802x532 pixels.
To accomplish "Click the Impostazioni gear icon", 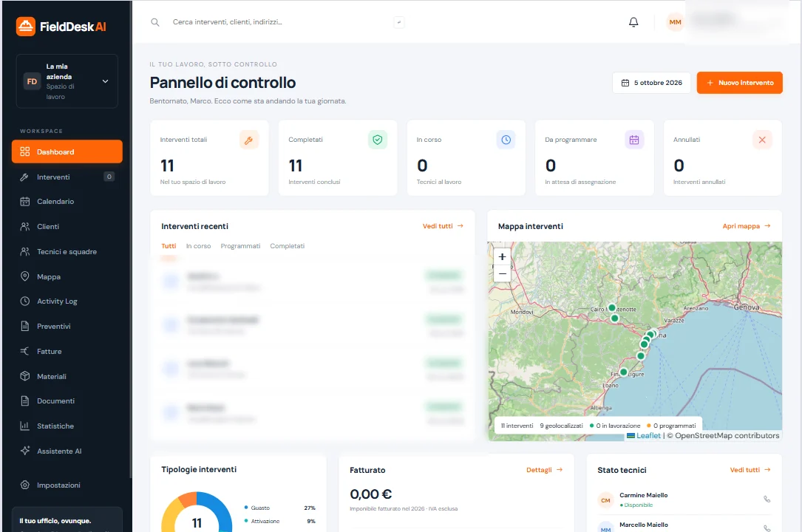I will click(x=24, y=485).
